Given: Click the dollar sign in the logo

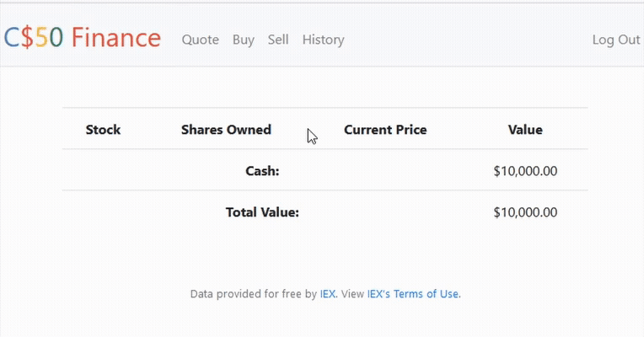Looking at the screenshot, I should click(27, 38).
